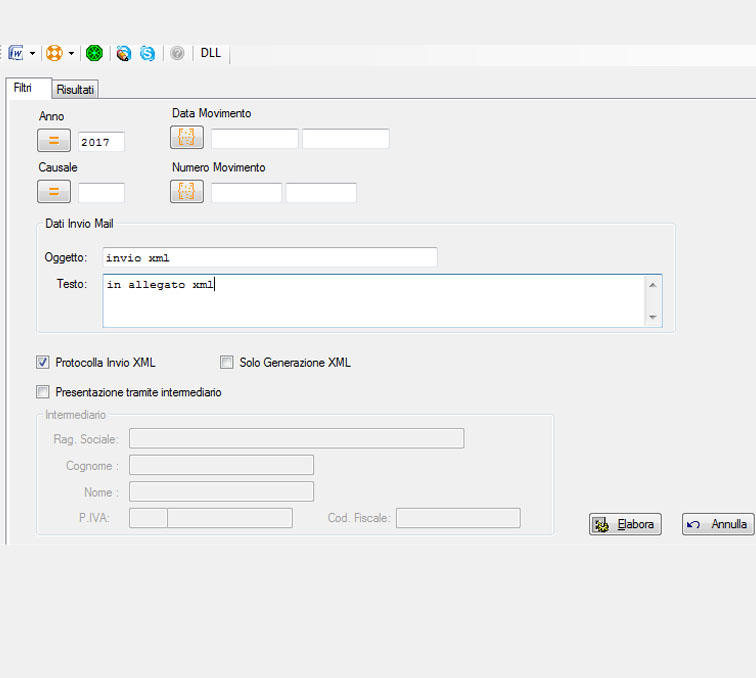Click the equals operator button for Anno
756x678 pixels.
pos(54,140)
